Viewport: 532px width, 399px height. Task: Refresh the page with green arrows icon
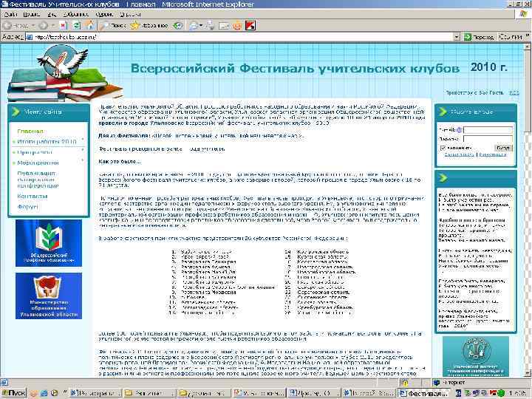click(77, 25)
